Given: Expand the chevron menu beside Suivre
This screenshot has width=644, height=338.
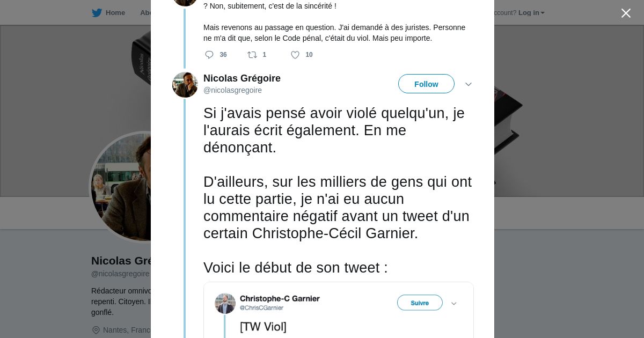Looking at the screenshot, I should (x=453, y=304).
